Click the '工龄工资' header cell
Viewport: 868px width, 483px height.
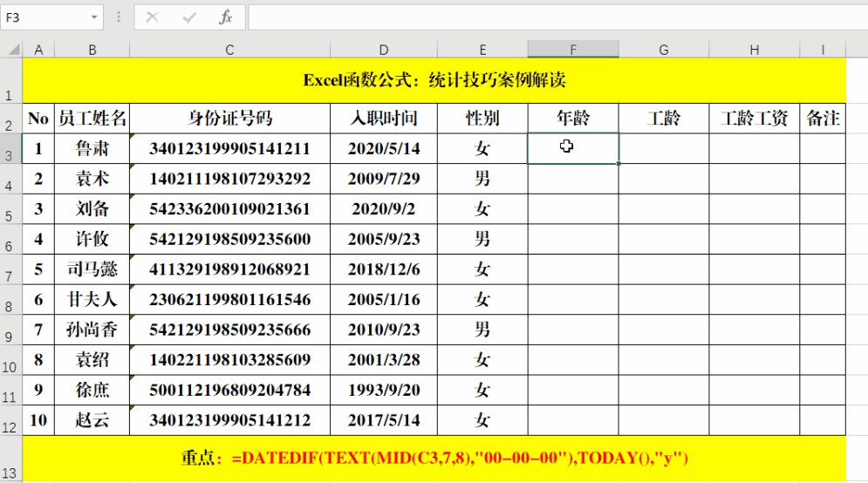pyautogui.click(x=755, y=119)
